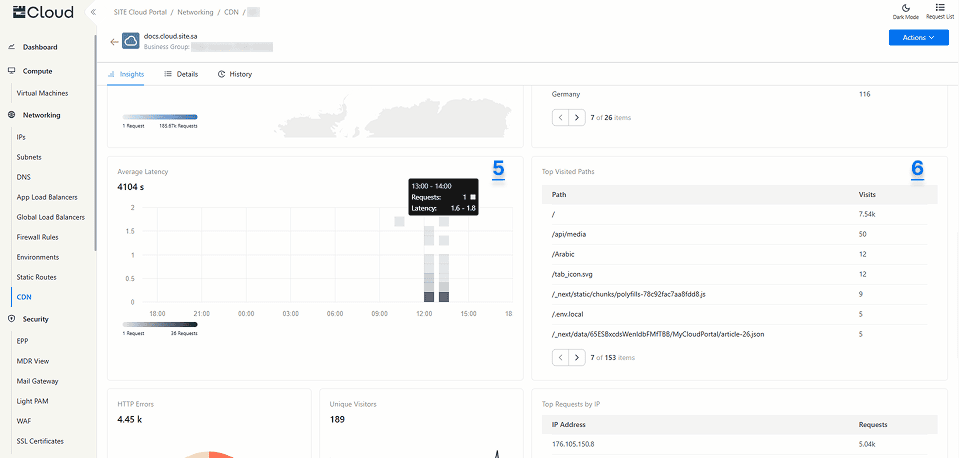Image resolution: width=959 pixels, height=458 pixels.
Task: Click the cloud icon for docs.cloud.site.sa
Action: pos(131,41)
